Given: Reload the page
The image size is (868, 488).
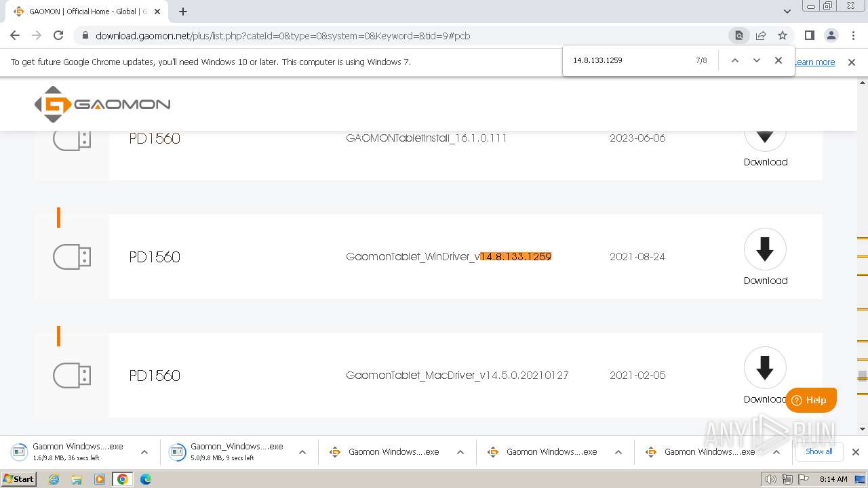Looking at the screenshot, I should pos(58,35).
